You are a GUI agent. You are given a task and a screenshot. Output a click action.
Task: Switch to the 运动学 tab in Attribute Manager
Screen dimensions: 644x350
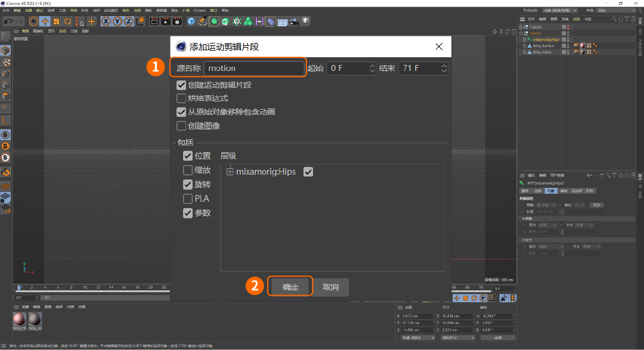[577, 191]
